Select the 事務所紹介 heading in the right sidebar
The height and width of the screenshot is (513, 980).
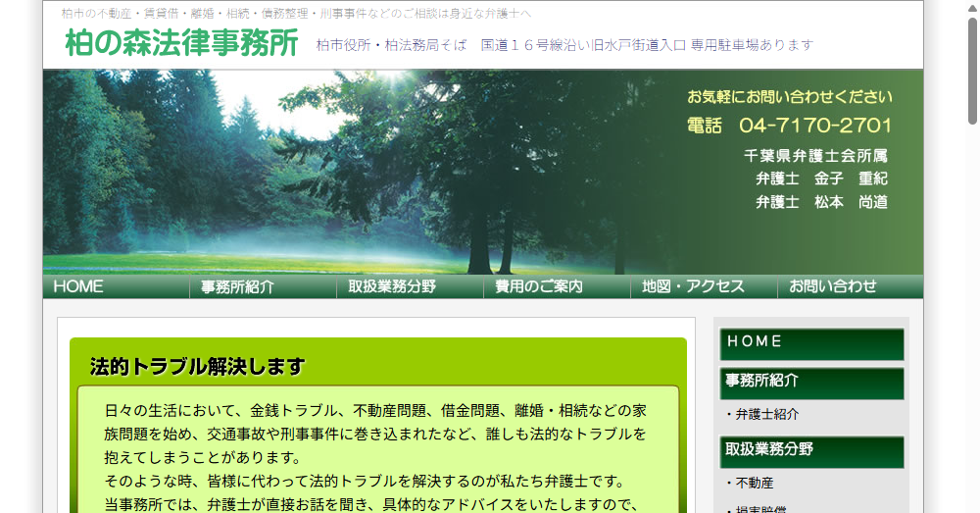(x=811, y=382)
